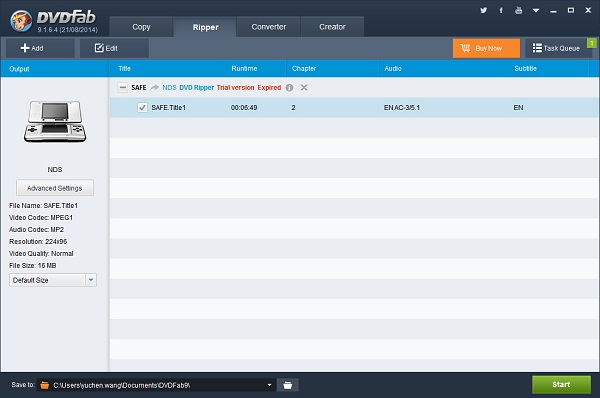This screenshot has width=600, height=398.
Task: Click the orange Buy Now button
Action: point(486,48)
